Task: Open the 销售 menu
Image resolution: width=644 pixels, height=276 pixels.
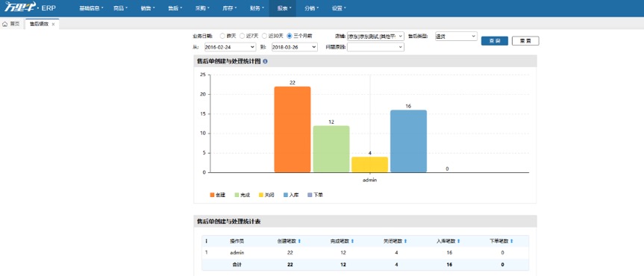Action: (148, 8)
